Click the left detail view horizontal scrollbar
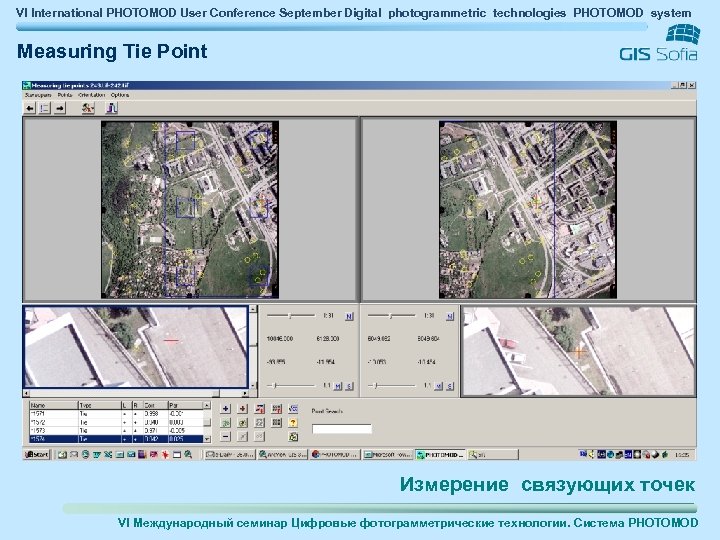 coord(135,394)
